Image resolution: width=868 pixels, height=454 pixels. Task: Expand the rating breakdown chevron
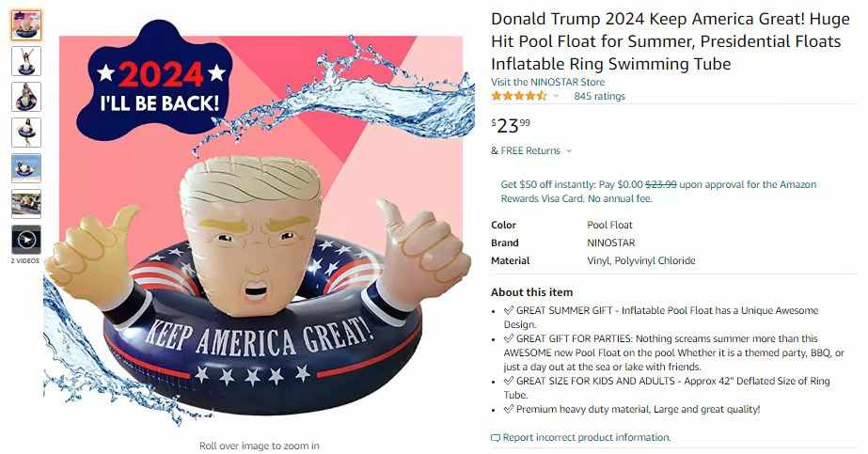click(x=557, y=96)
